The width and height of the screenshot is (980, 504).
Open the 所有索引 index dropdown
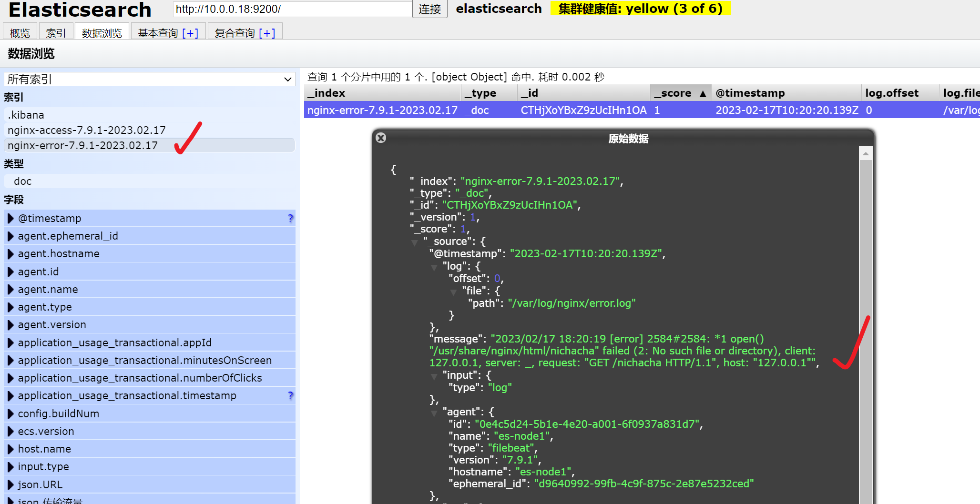tap(149, 79)
